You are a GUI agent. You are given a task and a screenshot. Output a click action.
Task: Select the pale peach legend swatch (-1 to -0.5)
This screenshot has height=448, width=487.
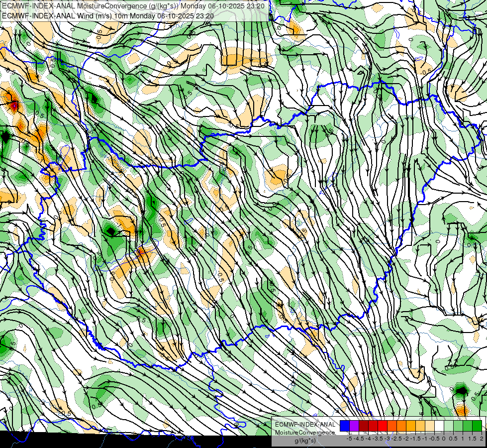(429, 426)
